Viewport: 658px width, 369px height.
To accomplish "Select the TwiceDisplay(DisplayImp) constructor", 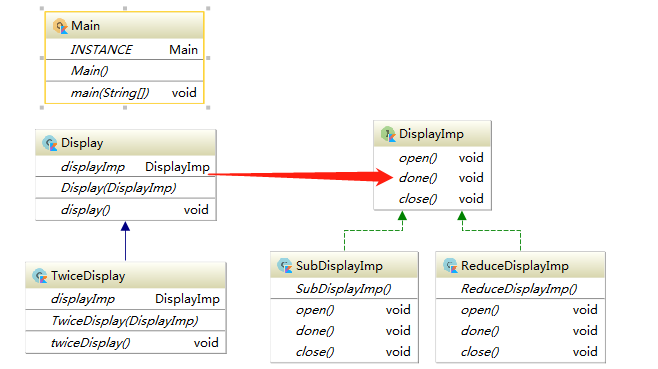I will pos(126,321).
